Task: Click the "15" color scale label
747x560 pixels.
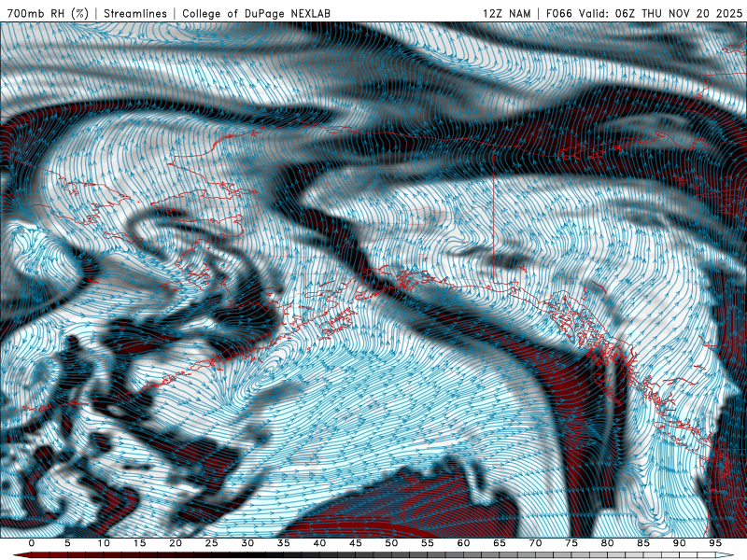Action: pyautogui.click(x=139, y=543)
